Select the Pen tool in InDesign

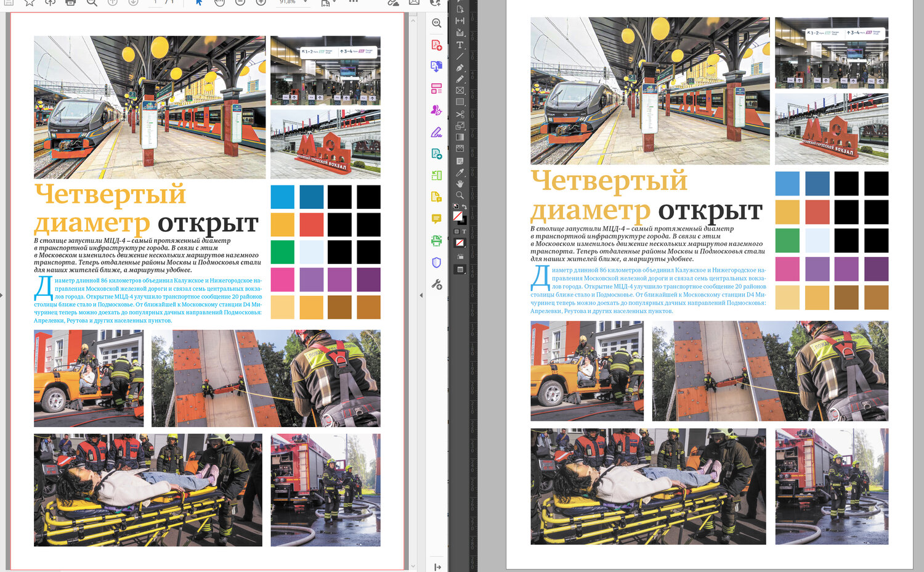[460, 68]
